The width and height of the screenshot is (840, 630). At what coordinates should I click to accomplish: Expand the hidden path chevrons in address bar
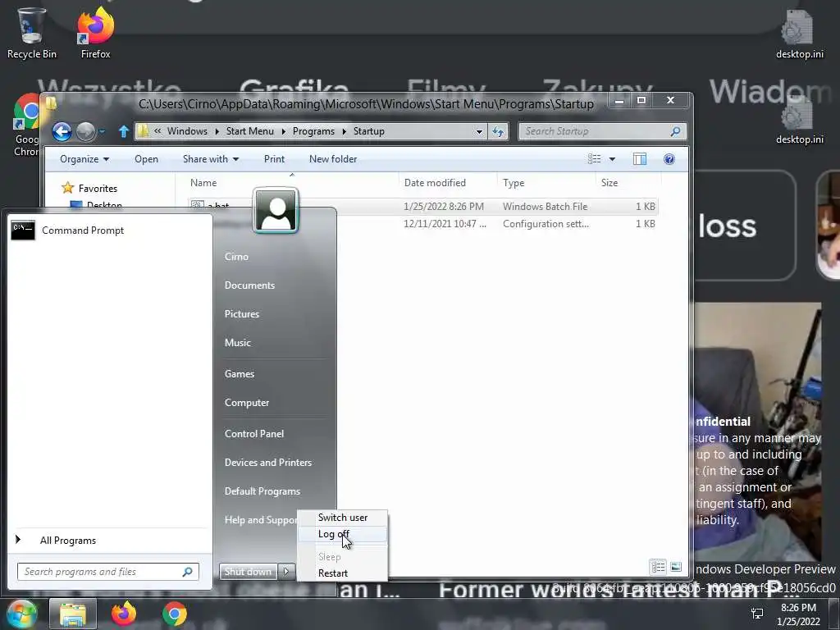click(x=157, y=130)
